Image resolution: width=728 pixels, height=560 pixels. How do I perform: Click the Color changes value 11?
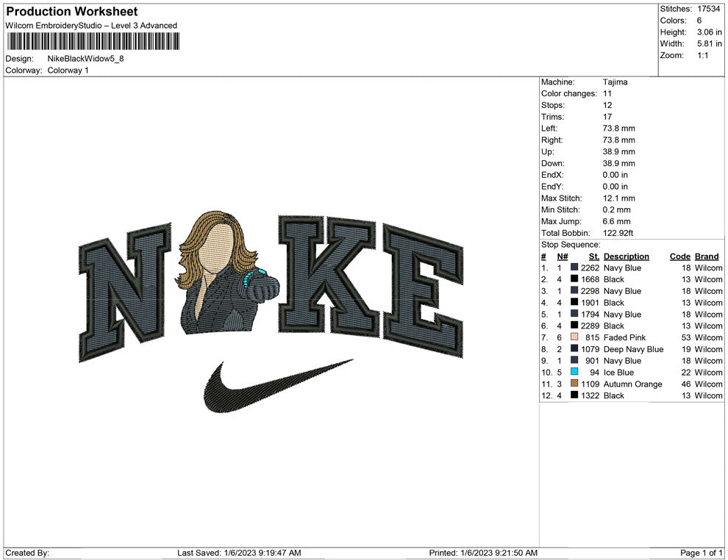pyautogui.click(x=607, y=94)
